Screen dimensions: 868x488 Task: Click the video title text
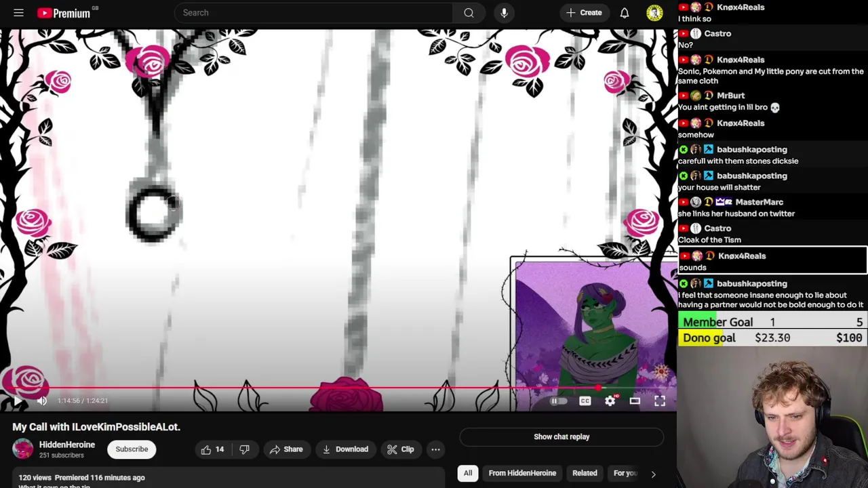(96, 427)
